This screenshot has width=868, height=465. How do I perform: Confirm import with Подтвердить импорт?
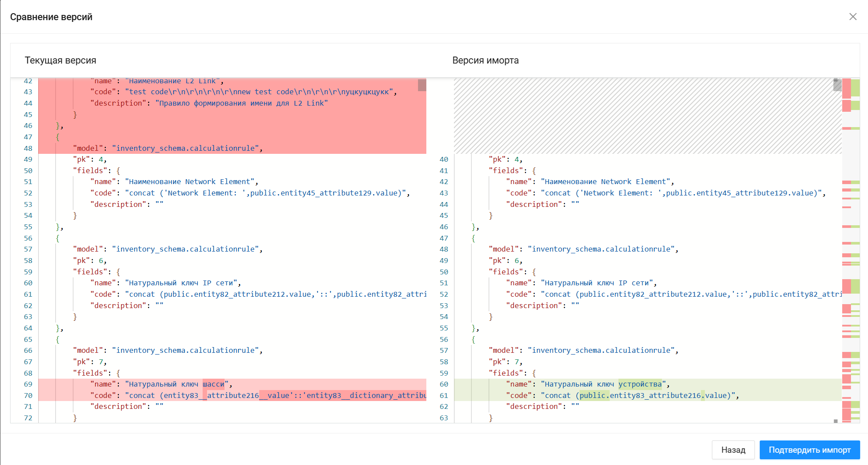tap(809, 450)
